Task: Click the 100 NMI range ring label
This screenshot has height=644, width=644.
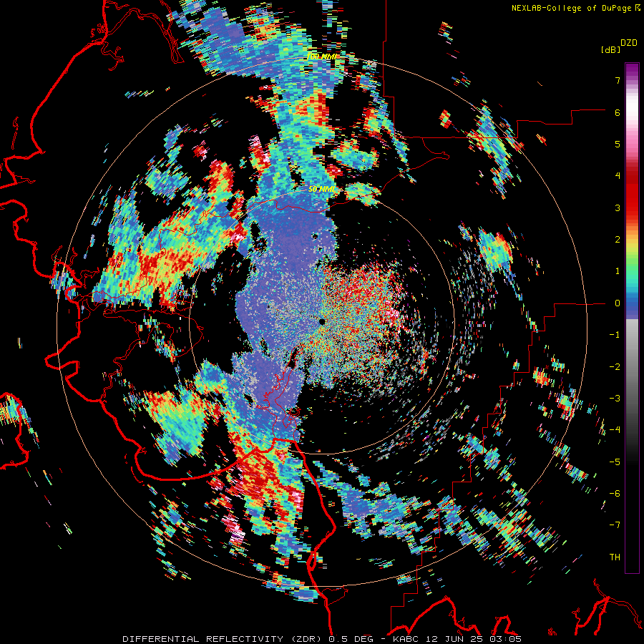Action: [x=322, y=57]
